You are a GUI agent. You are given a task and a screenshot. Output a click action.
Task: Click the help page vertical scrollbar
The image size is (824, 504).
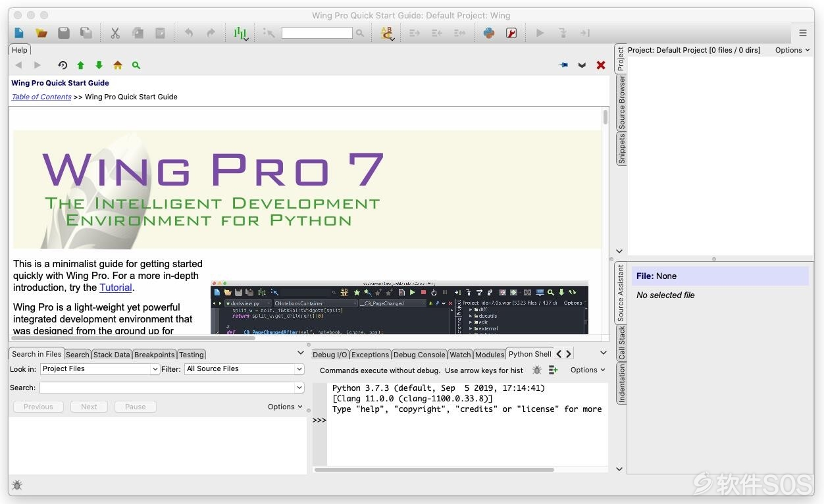[605, 117]
